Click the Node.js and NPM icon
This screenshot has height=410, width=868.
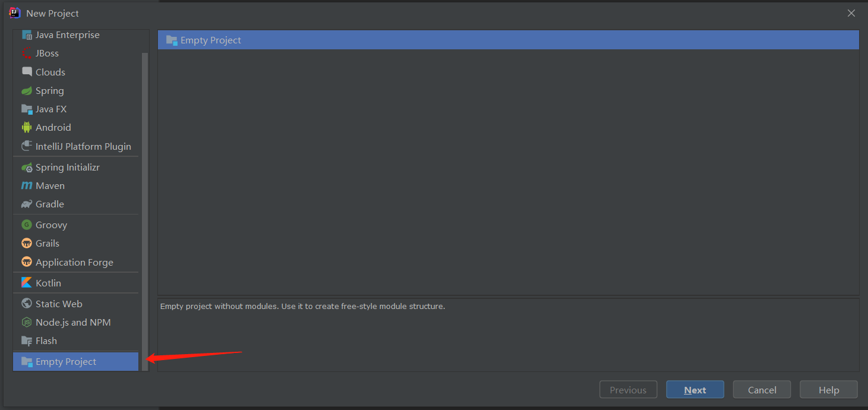pos(27,323)
